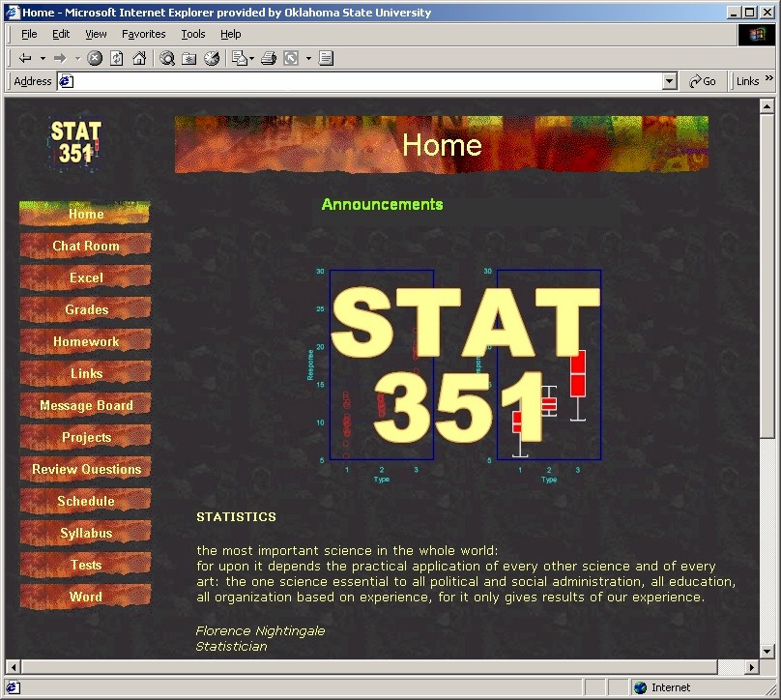Image resolution: width=781 pixels, height=700 pixels.
Task: Open the History pane icon
Action: click(x=211, y=58)
